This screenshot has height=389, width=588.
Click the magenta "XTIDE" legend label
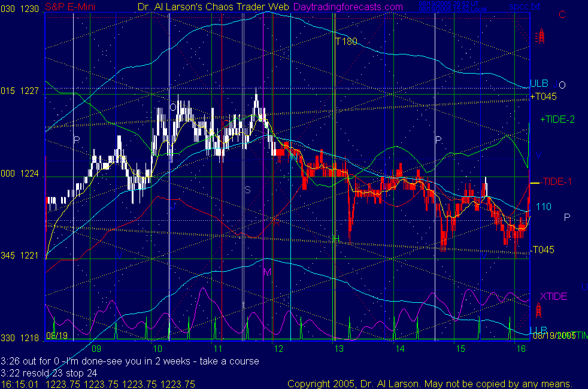tap(553, 296)
